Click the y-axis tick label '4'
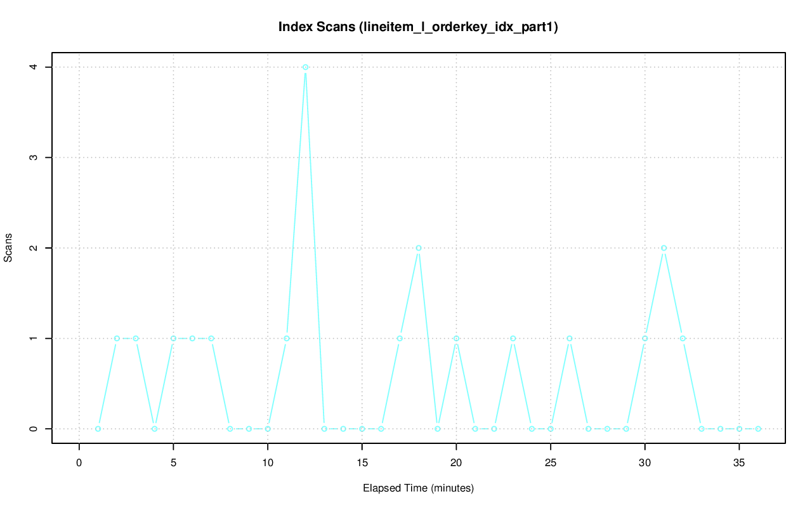 click(x=34, y=67)
